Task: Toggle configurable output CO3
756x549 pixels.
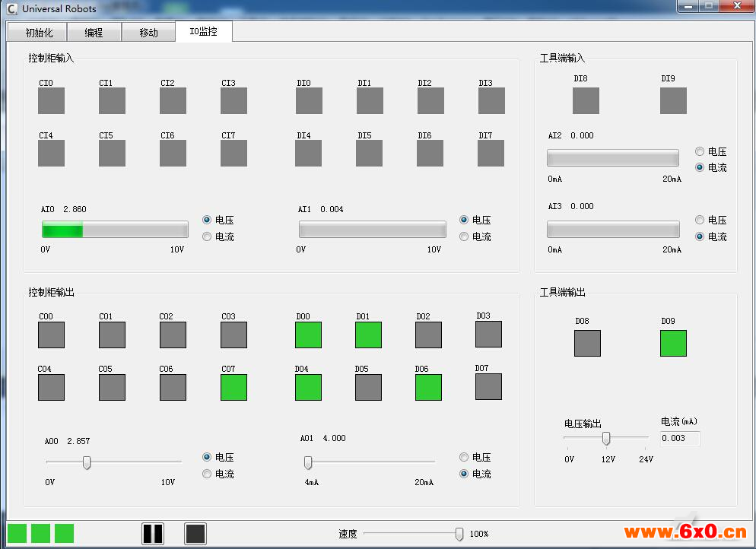Action: click(233, 335)
